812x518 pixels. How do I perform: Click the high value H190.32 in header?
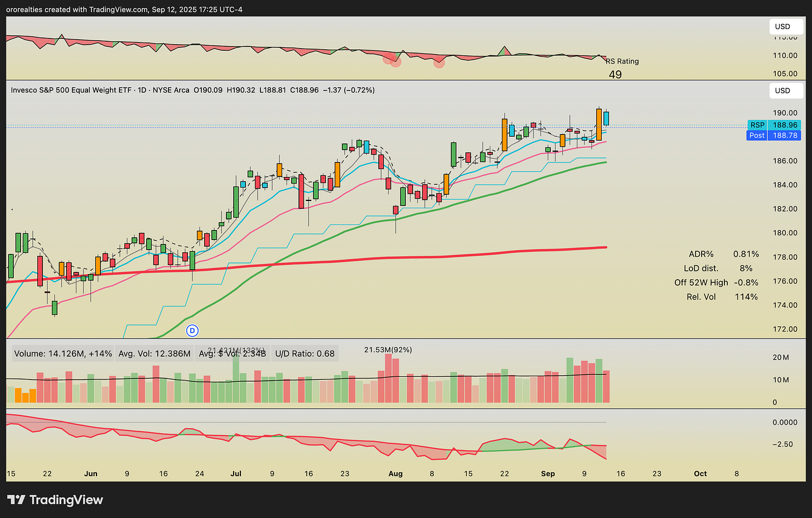(241, 90)
